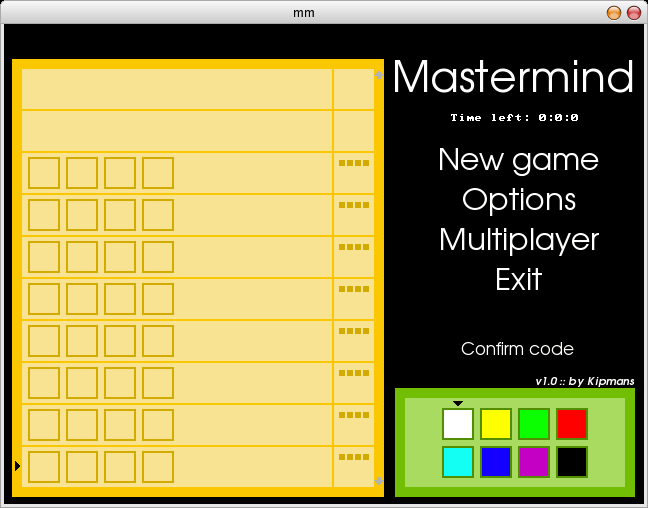Select the purple color swatch

coord(534,462)
